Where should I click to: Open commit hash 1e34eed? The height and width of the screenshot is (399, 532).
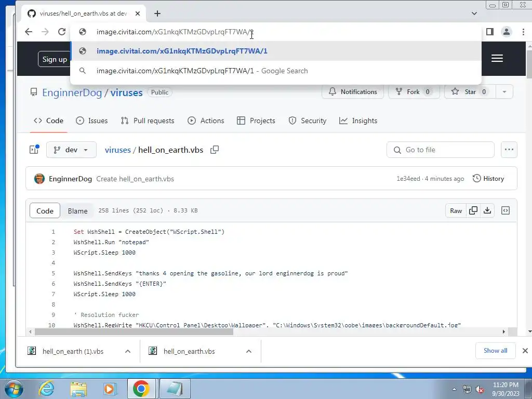tap(408, 179)
